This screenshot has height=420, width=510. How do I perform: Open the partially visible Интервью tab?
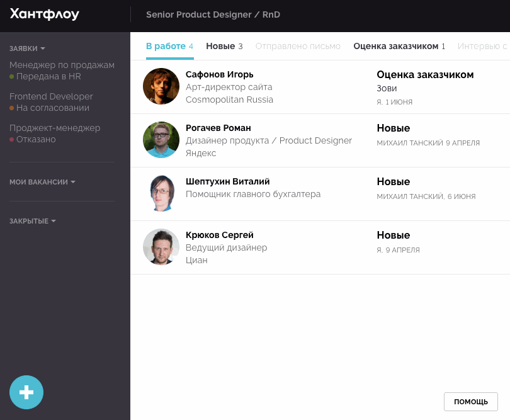[483, 46]
